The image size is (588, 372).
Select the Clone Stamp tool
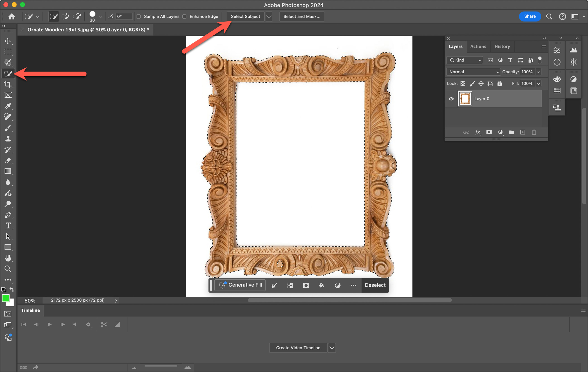[8, 139]
